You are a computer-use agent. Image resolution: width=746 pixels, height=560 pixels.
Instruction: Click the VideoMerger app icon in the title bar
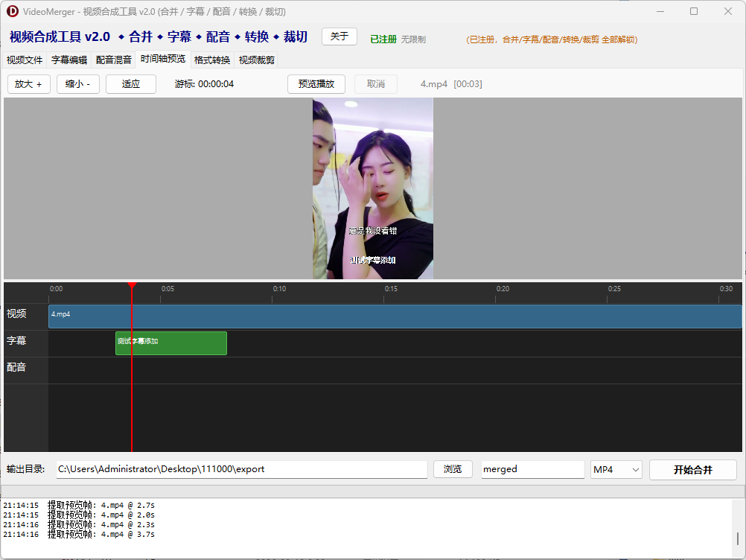coord(12,11)
